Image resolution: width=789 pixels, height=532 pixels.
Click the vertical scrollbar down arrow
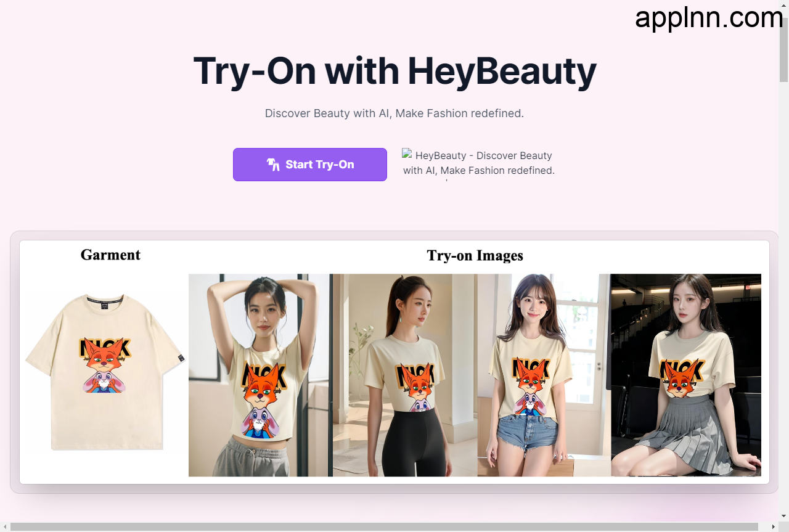coord(783,516)
